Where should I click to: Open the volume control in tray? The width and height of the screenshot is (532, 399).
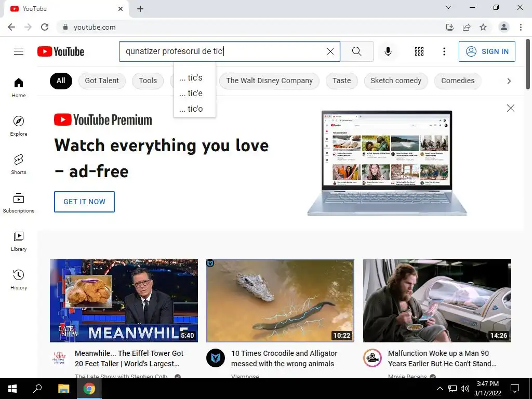click(x=465, y=389)
